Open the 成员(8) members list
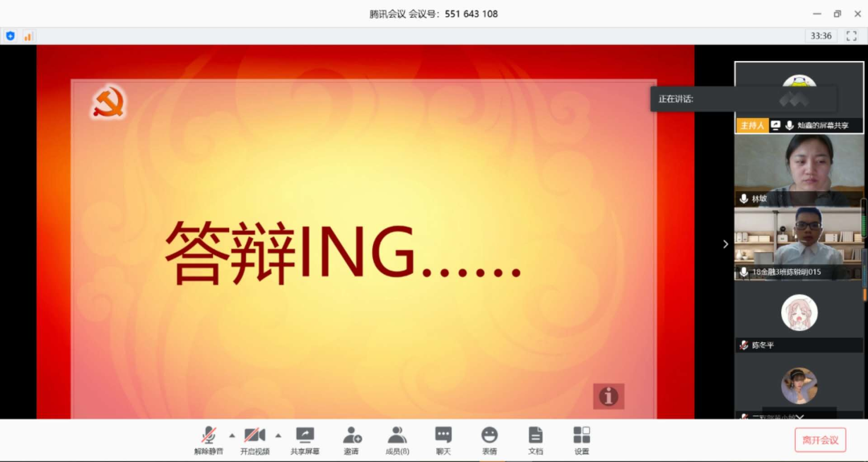 (x=397, y=435)
